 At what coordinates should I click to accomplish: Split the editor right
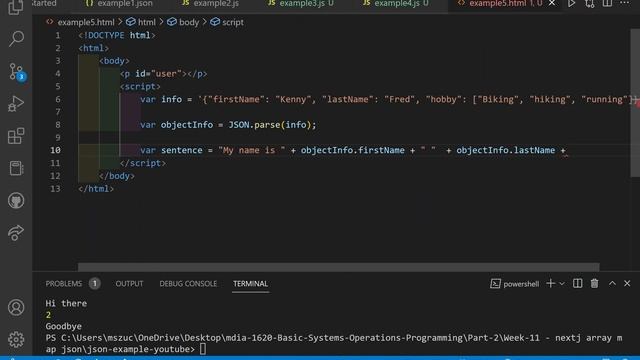[607, 4]
